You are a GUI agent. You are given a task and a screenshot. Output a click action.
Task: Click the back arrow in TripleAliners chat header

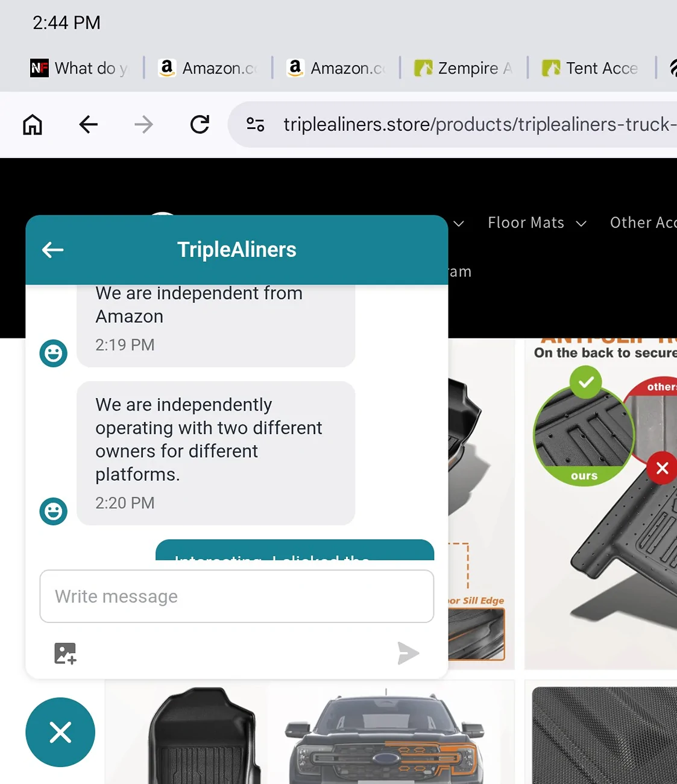pyautogui.click(x=53, y=250)
